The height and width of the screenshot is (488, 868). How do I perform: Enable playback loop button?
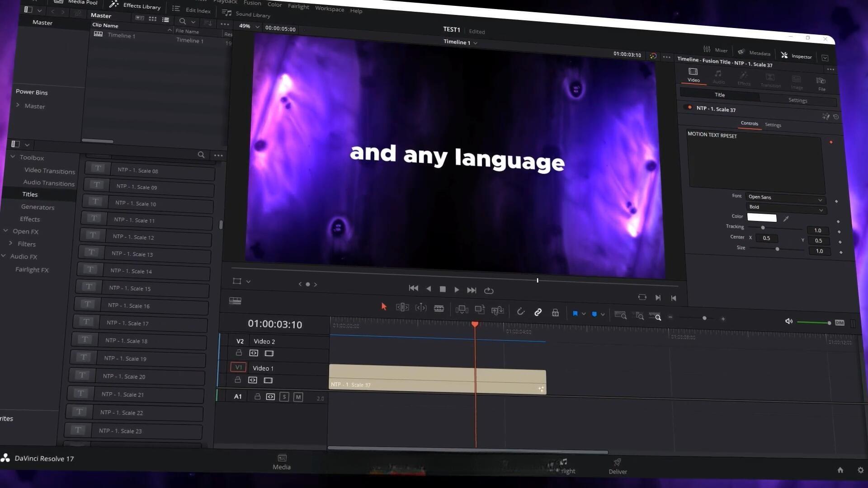[x=489, y=291]
